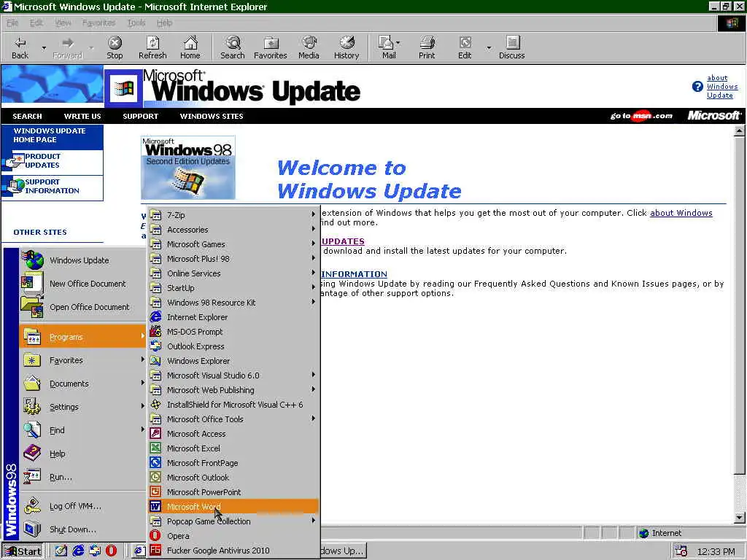The width and height of the screenshot is (747, 560).
Task: Open Microsoft Outlook from Programs menu
Action: click(233, 477)
